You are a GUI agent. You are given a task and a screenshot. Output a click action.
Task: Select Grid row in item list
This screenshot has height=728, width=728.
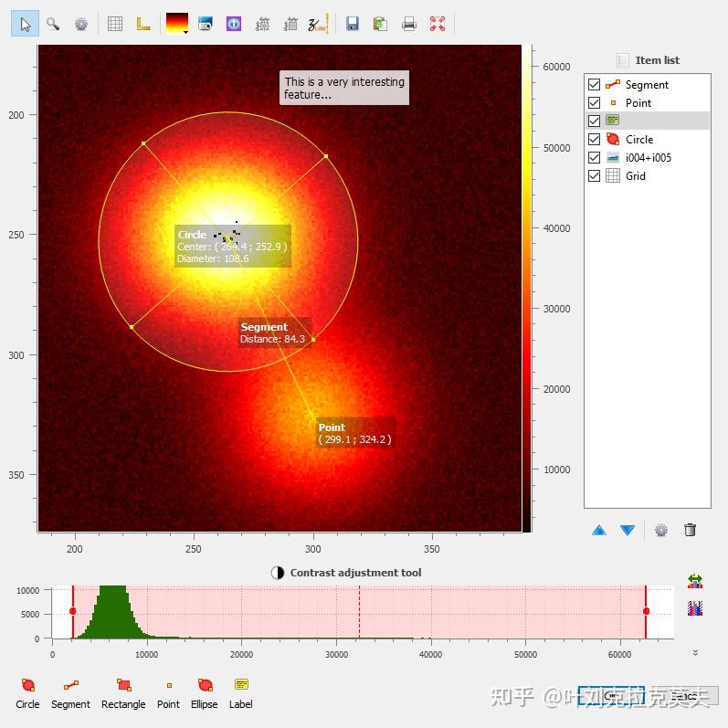[x=648, y=176]
